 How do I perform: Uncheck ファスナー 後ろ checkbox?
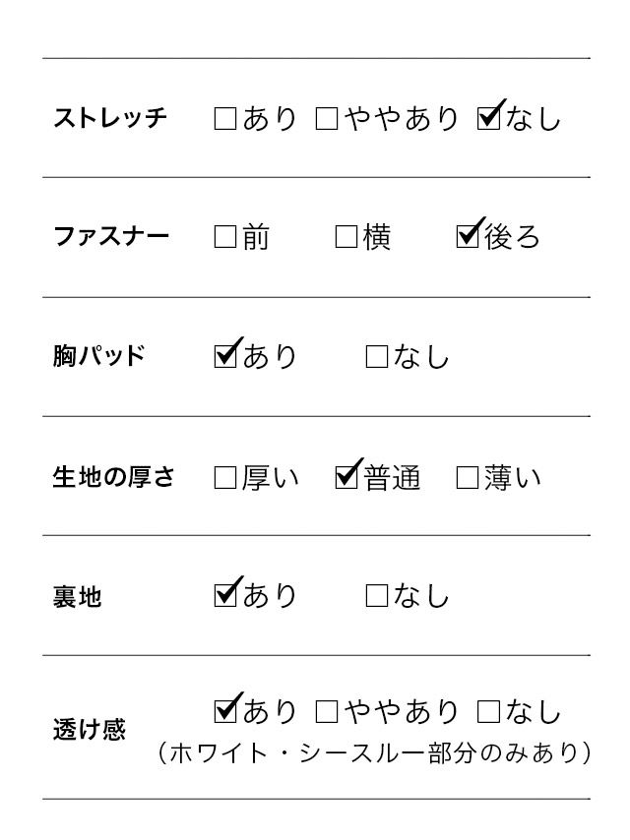coord(468,237)
